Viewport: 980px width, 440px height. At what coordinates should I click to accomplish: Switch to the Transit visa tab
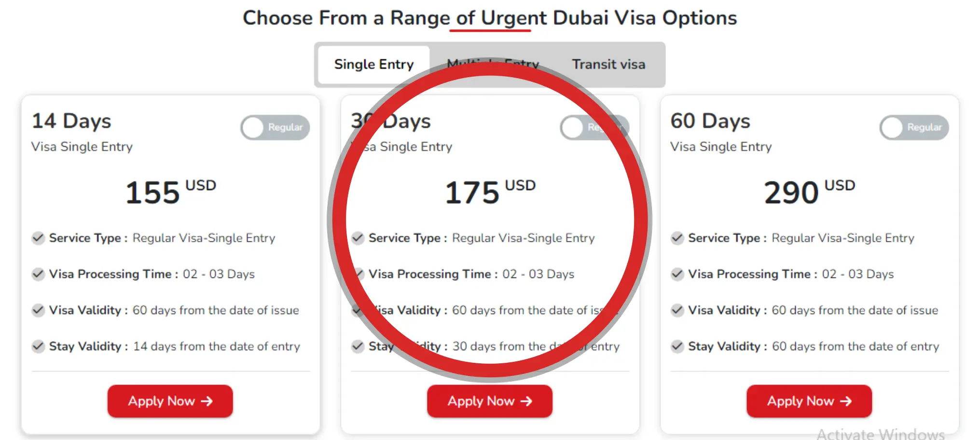click(x=608, y=64)
